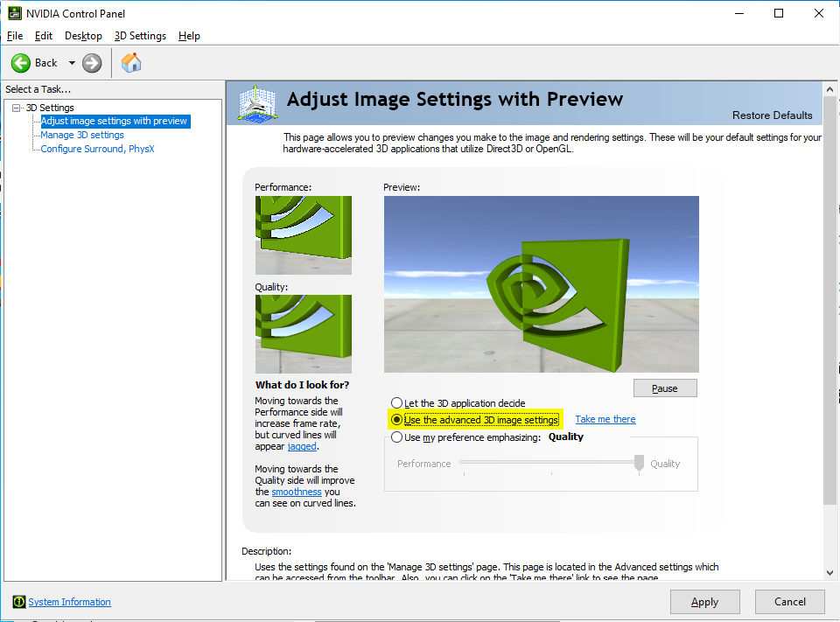Image resolution: width=840 pixels, height=622 pixels.
Task: Follow the 'Take me there' link
Action: (605, 419)
